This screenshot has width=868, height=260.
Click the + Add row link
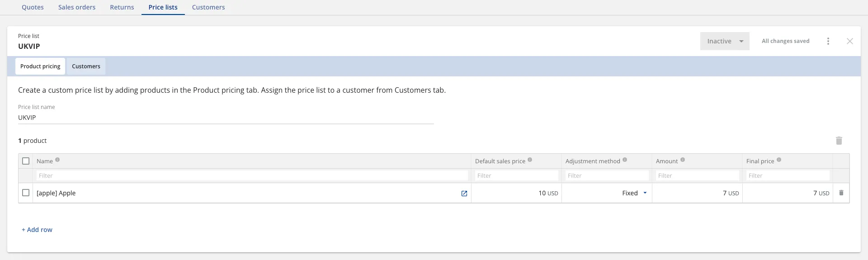(x=37, y=230)
